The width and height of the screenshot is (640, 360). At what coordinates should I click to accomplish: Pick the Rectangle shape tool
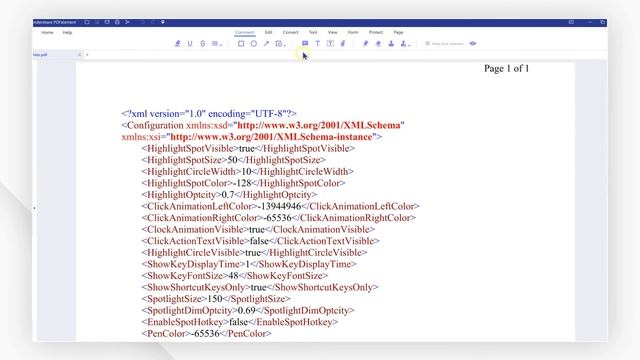point(241,43)
